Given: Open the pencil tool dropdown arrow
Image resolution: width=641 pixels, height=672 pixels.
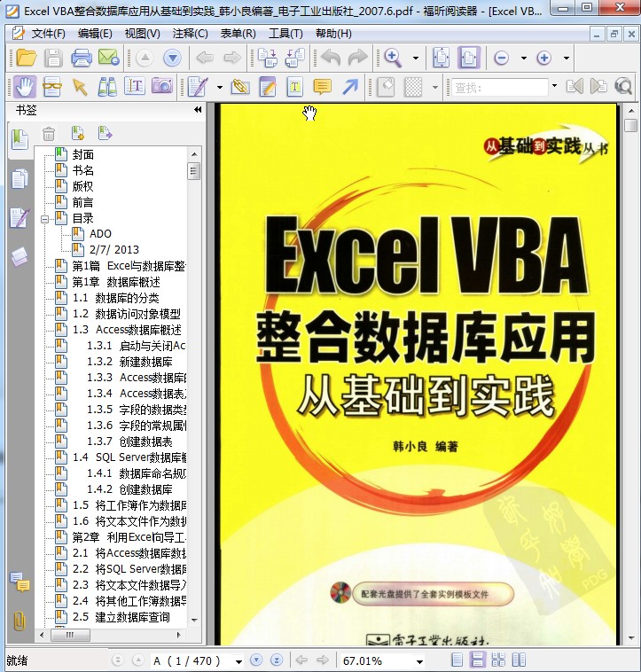Looking at the screenshot, I should click(x=219, y=88).
